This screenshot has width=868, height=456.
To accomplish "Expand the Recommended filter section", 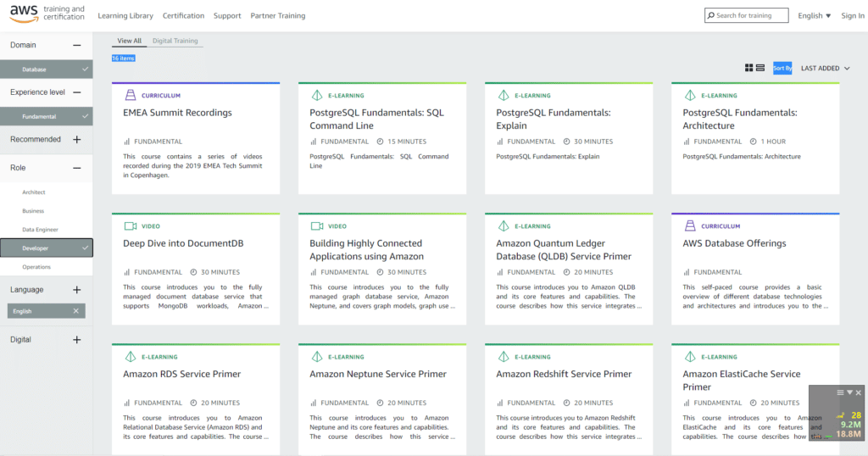I will point(76,139).
